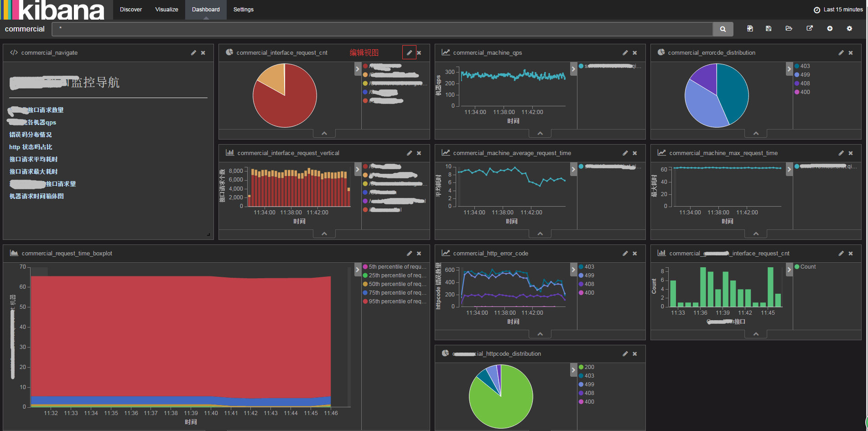Image resolution: width=868 pixels, height=431 pixels.
Task: Follow the http 状态码占比 link
Action: [x=31, y=147]
